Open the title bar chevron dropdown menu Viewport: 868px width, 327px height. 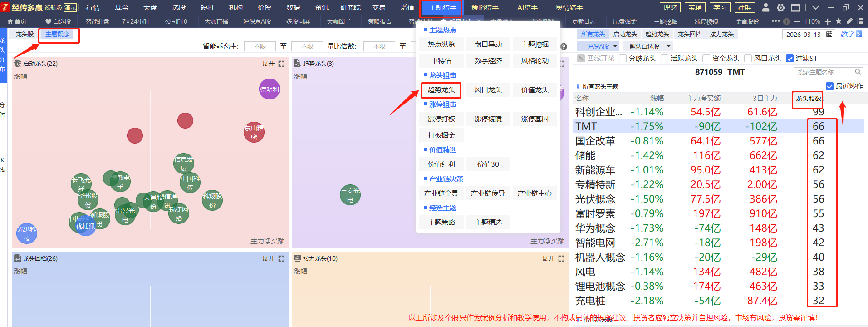point(815,8)
